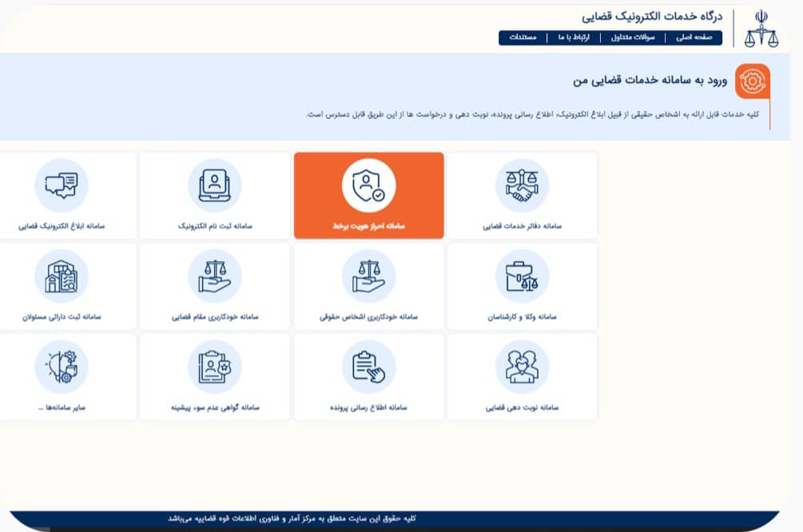Click the سایر سامانه‌ها label

click(62, 407)
